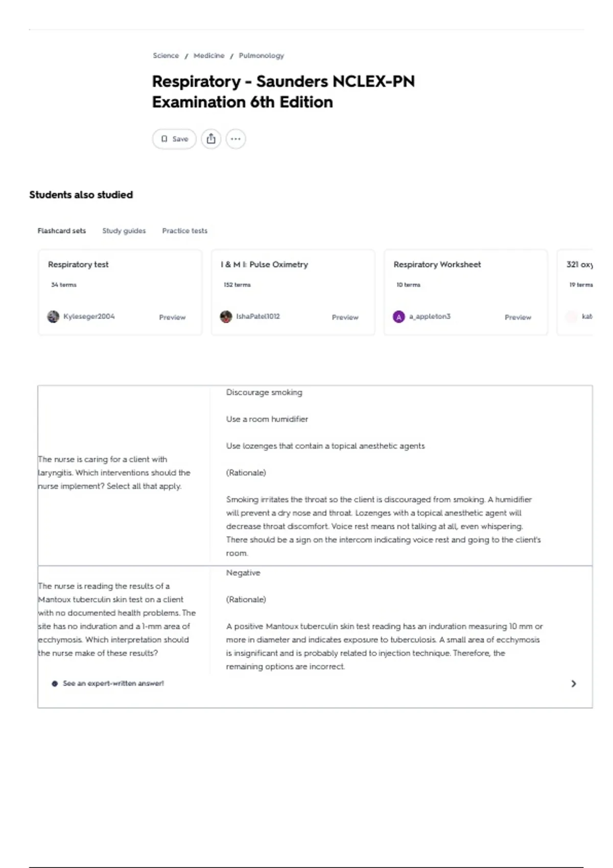This screenshot has height=868, width=613.
Task: Preview the I & M I: Pulse Oximetry set
Action: (345, 317)
